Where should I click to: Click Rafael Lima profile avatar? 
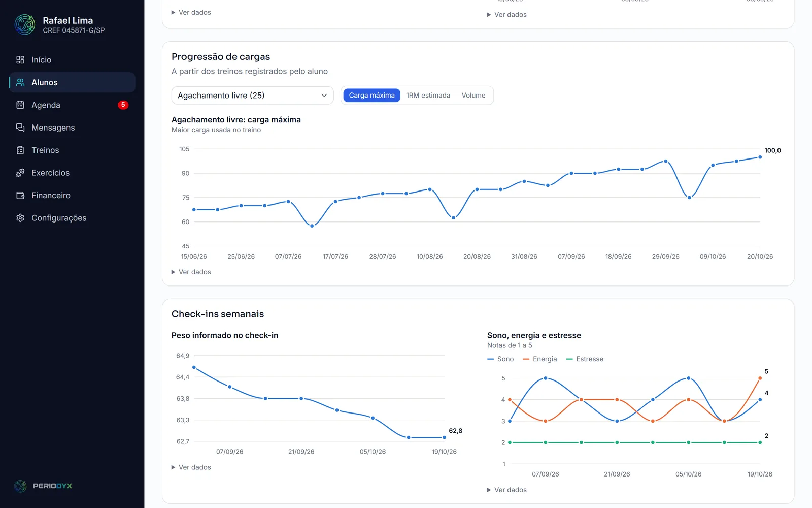point(25,24)
